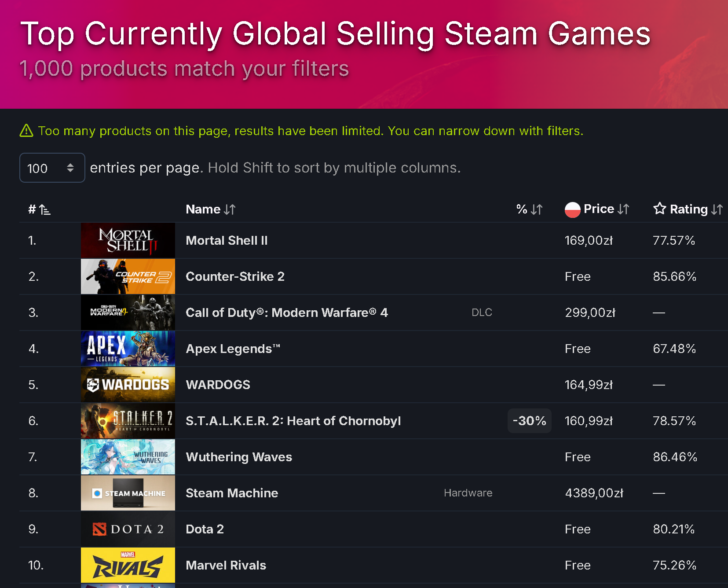The image size is (728, 588).
Task: Open the Apex Legends link
Action: (x=233, y=349)
